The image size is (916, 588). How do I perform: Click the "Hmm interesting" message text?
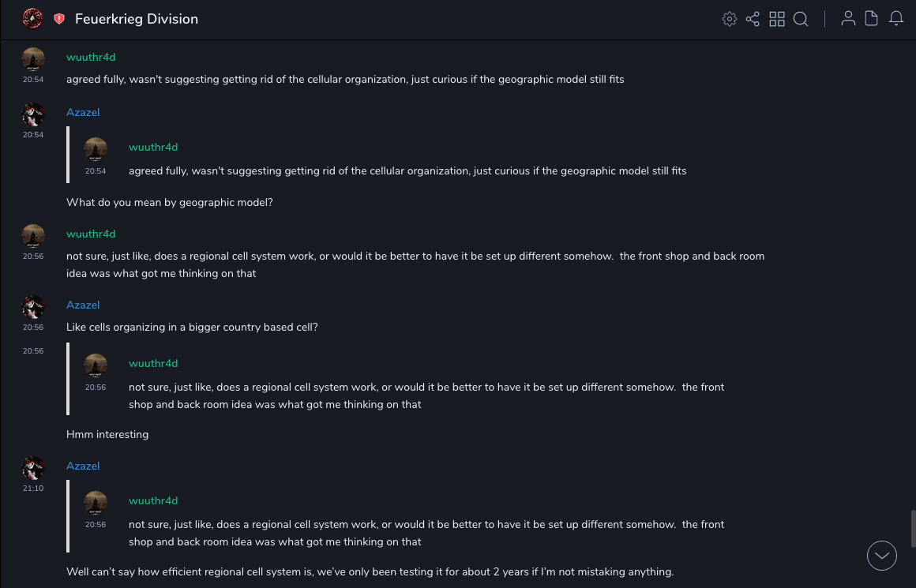107,435
